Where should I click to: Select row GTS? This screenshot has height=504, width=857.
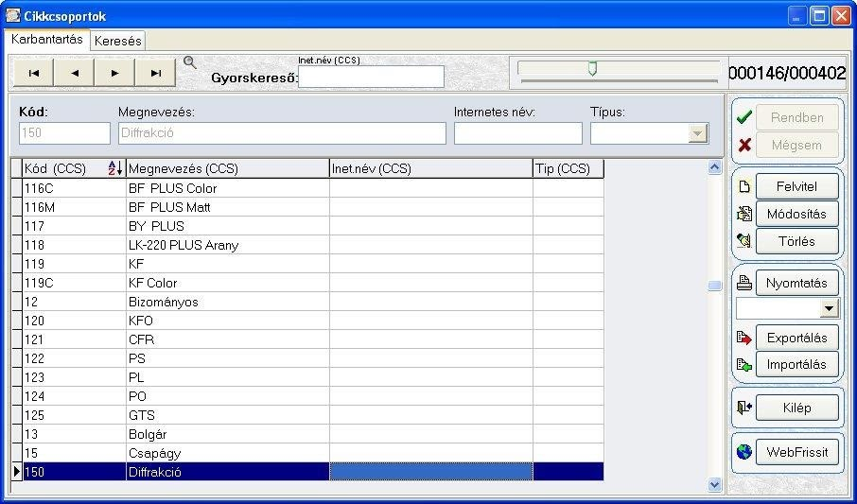pos(313,415)
